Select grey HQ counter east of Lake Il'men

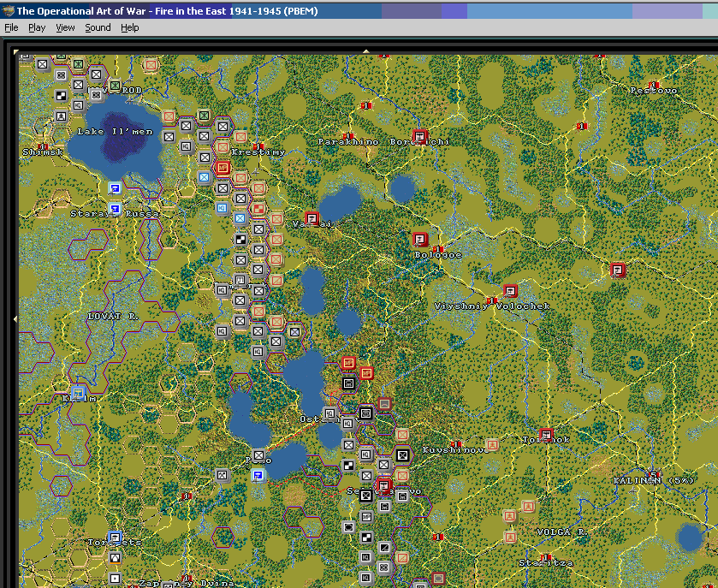[x=186, y=146]
